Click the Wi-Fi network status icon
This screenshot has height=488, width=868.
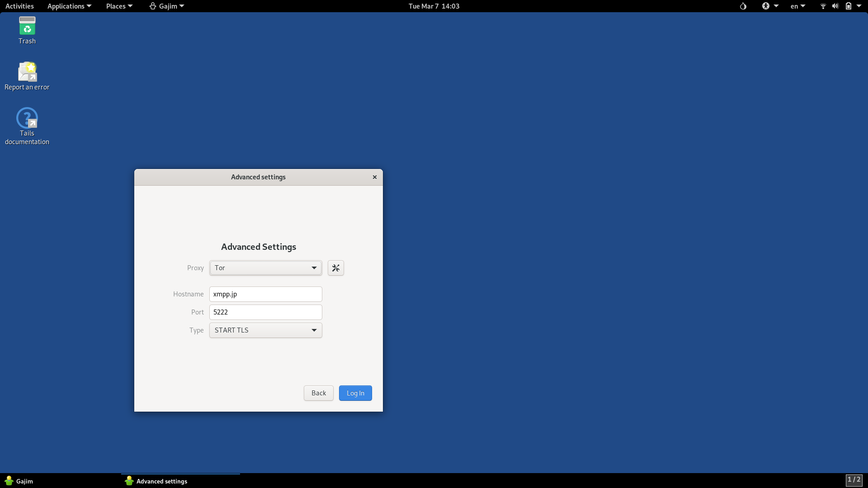pyautogui.click(x=823, y=6)
